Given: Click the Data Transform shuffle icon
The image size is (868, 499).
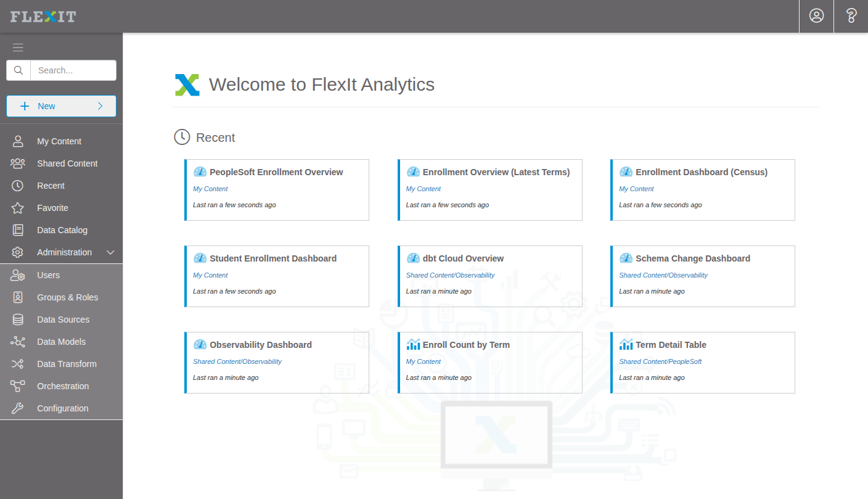Looking at the screenshot, I should tap(18, 364).
